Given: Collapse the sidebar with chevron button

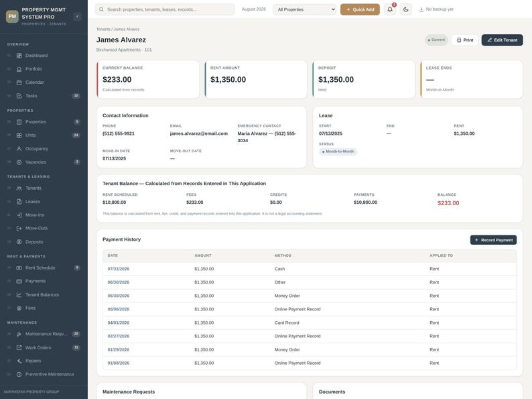Looking at the screenshot, I should pyautogui.click(x=77, y=16).
